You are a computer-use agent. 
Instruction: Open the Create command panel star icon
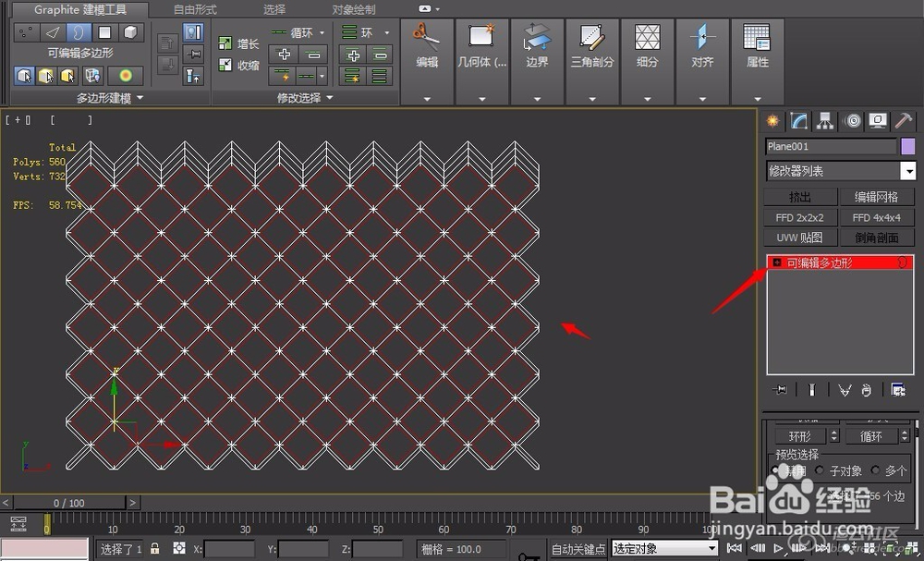(x=772, y=121)
